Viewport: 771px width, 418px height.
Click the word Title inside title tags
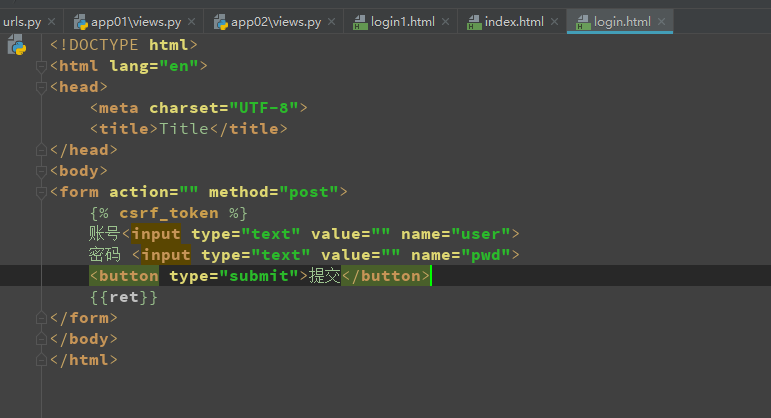[x=184, y=129]
